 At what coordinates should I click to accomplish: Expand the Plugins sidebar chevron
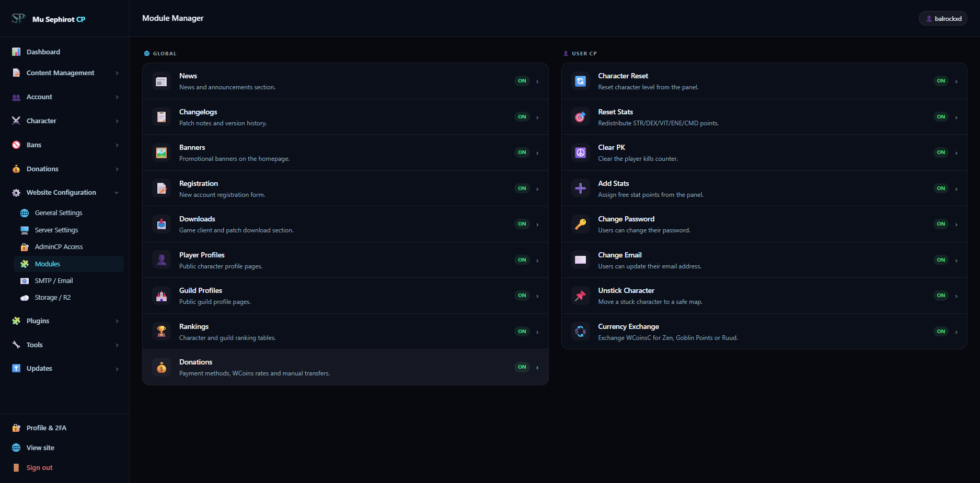[x=117, y=321]
